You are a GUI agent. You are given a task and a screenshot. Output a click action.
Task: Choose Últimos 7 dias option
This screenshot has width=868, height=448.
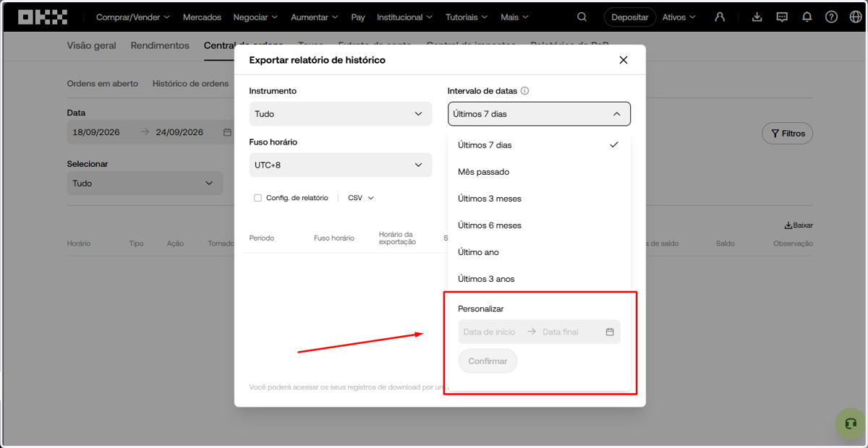pyautogui.click(x=539, y=145)
